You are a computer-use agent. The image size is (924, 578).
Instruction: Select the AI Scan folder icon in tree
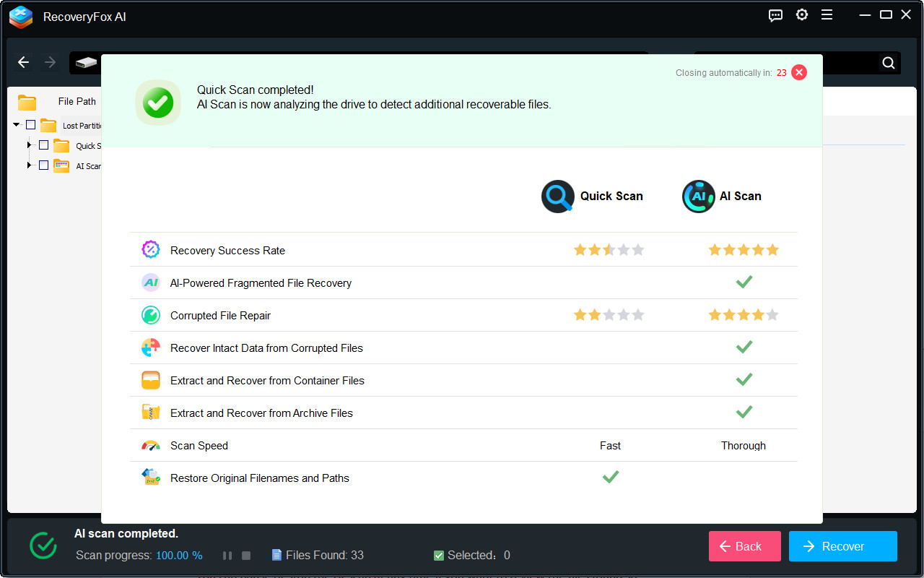pyautogui.click(x=61, y=165)
